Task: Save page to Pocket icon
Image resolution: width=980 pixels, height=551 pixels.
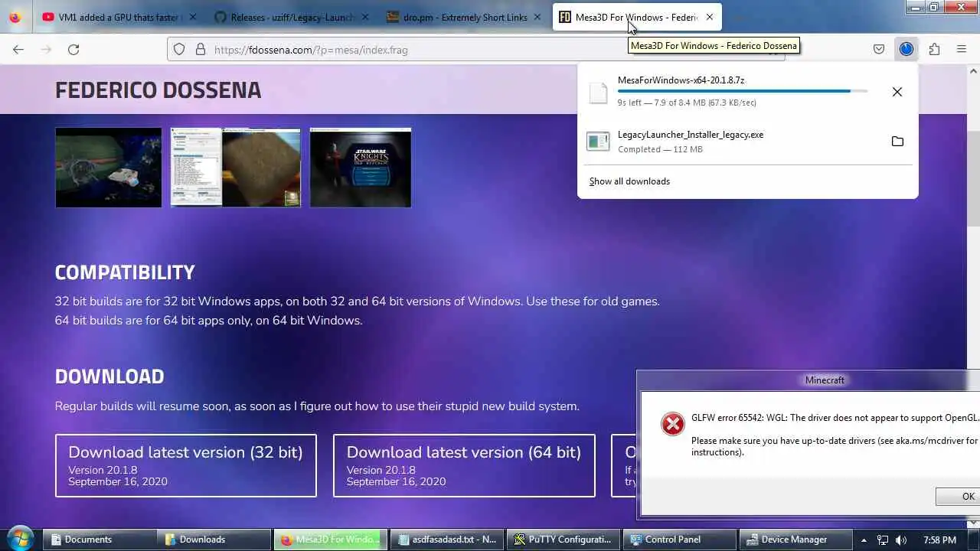Action: pos(879,49)
